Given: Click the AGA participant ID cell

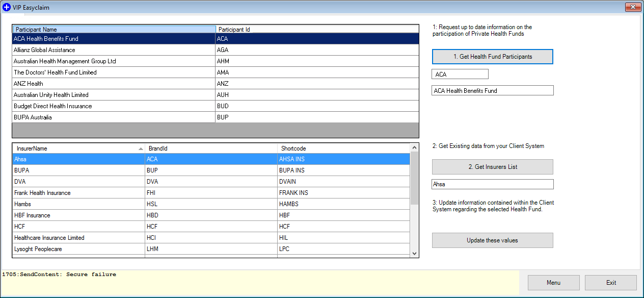Looking at the screenshot, I should tap(317, 50).
